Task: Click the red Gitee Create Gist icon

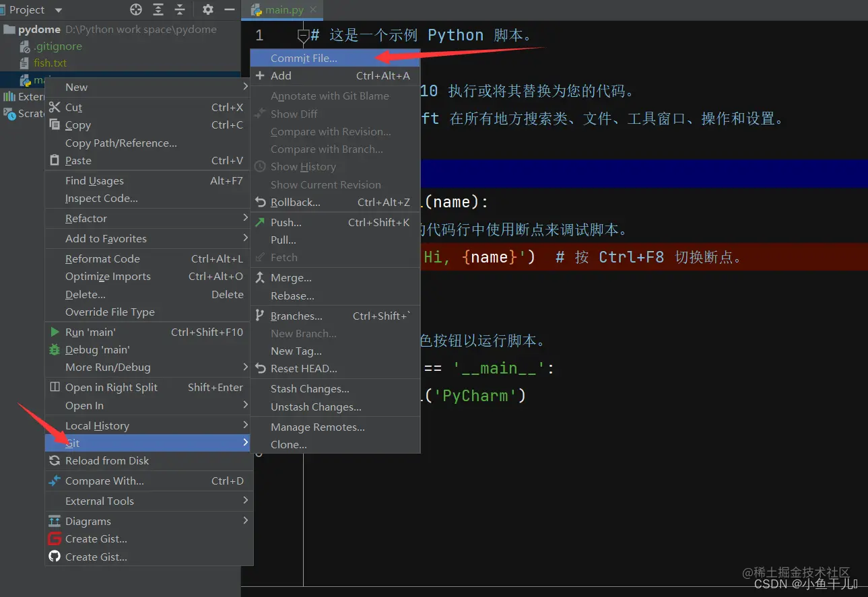Action: click(55, 538)
